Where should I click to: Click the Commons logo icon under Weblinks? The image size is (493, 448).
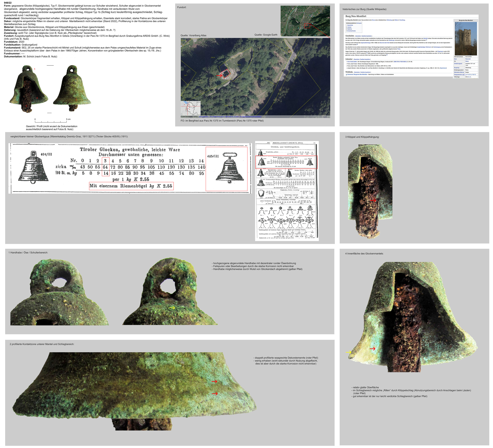347,75
